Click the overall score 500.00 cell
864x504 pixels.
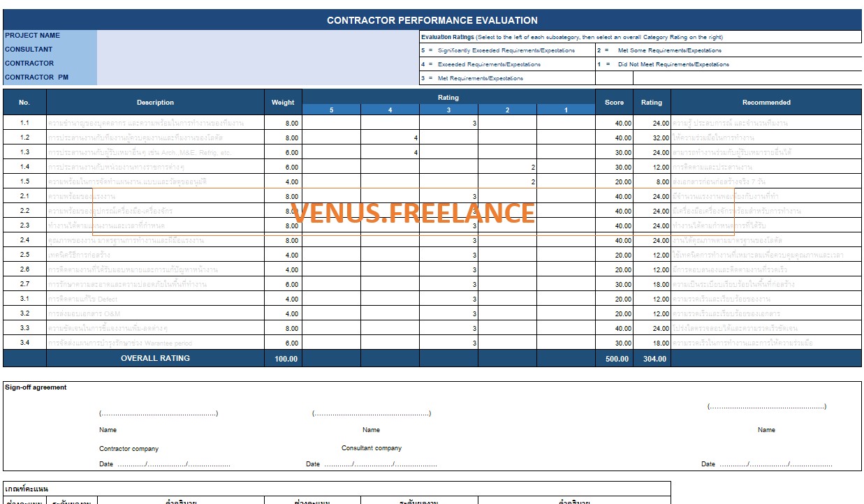614,358
